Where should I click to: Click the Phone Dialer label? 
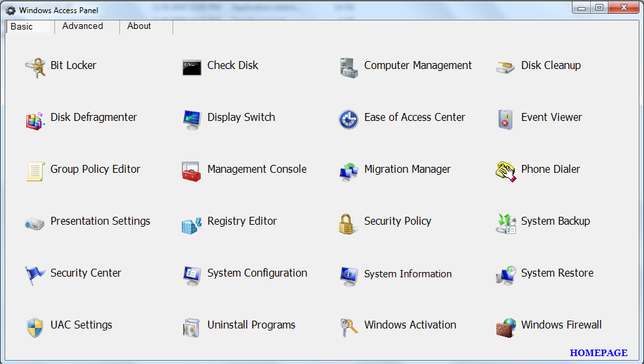click(x=550, y=169)
